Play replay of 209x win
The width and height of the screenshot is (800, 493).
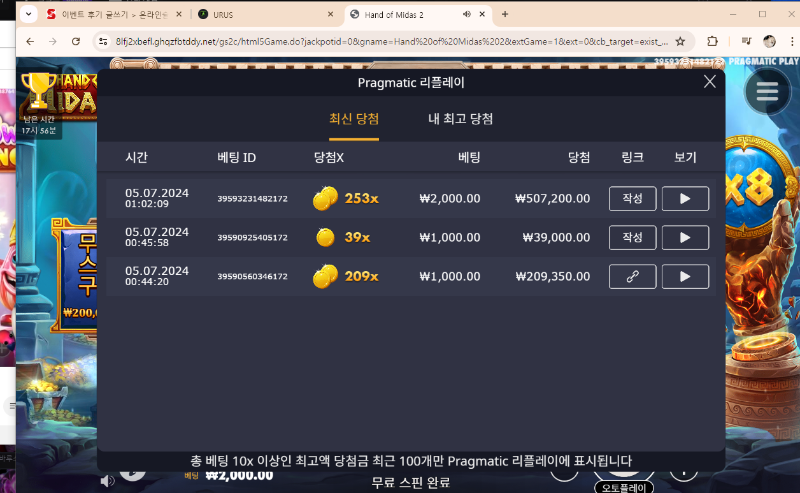685,277
